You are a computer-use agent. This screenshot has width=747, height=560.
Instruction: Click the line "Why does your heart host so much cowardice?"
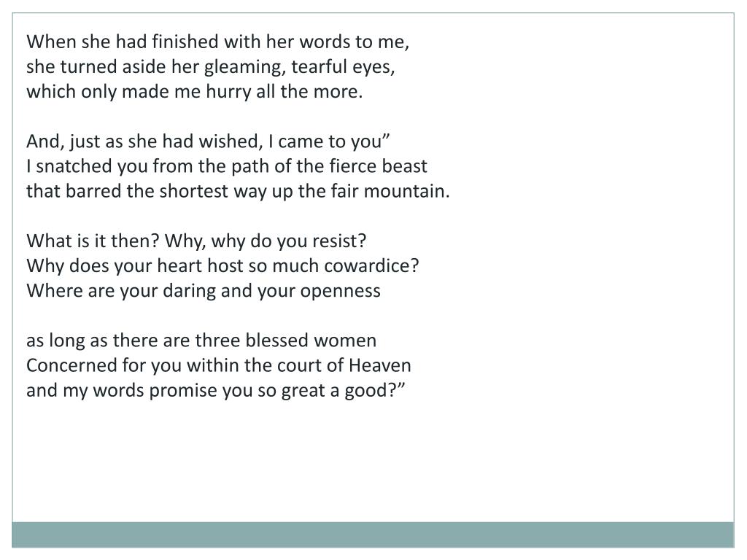[x=222, y=265]
